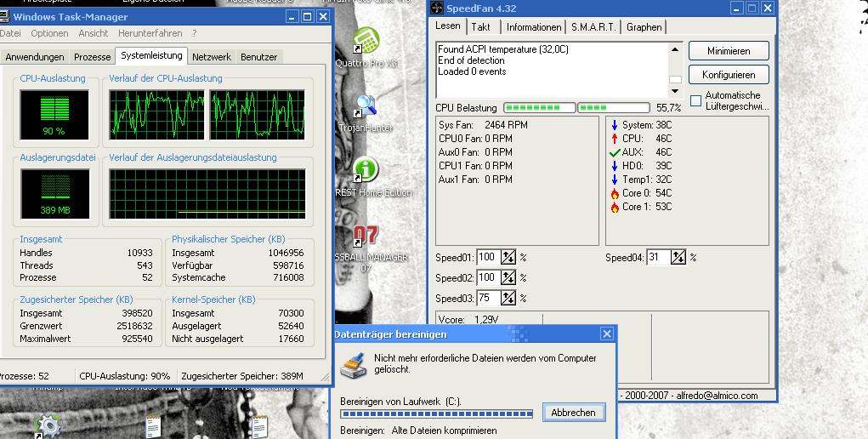Switch to the Takt tab in SpeedFan

tap(481, 27)
